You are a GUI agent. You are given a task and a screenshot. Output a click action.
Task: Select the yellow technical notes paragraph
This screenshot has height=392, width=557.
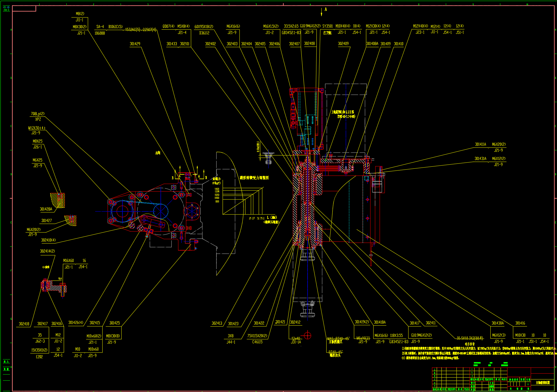point(479,353)
